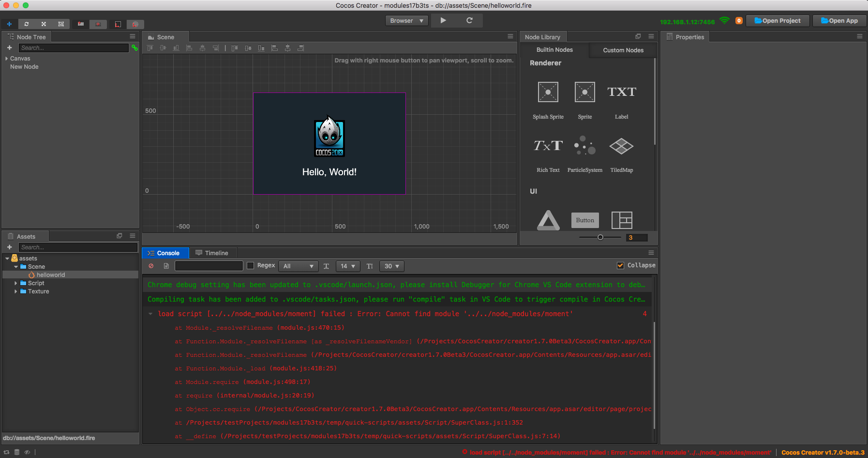The height and width of the screenshot is (458, 868).
Task: Pick the TiledMap node icon
Action: (x=622, y=146)
